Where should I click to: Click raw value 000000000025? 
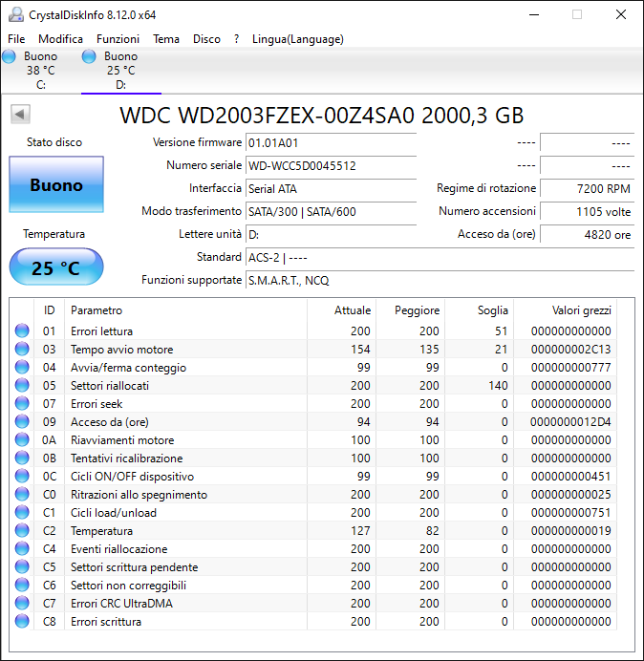click(x=571, y=495)
